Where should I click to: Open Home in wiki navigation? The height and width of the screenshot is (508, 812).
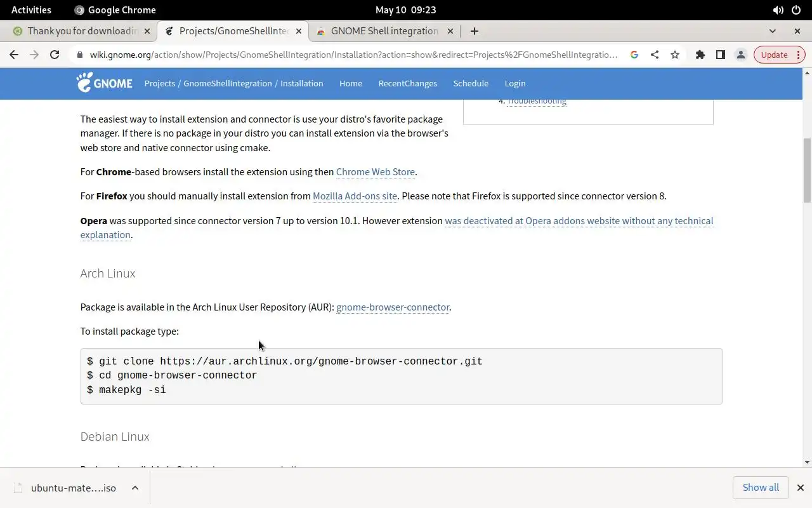click(x=351, y=83)
